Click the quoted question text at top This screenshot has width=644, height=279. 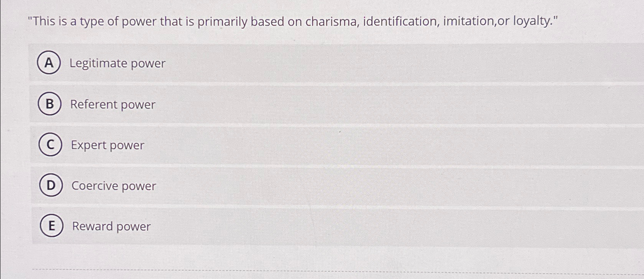pyautogui.click(x=293, y=21)
